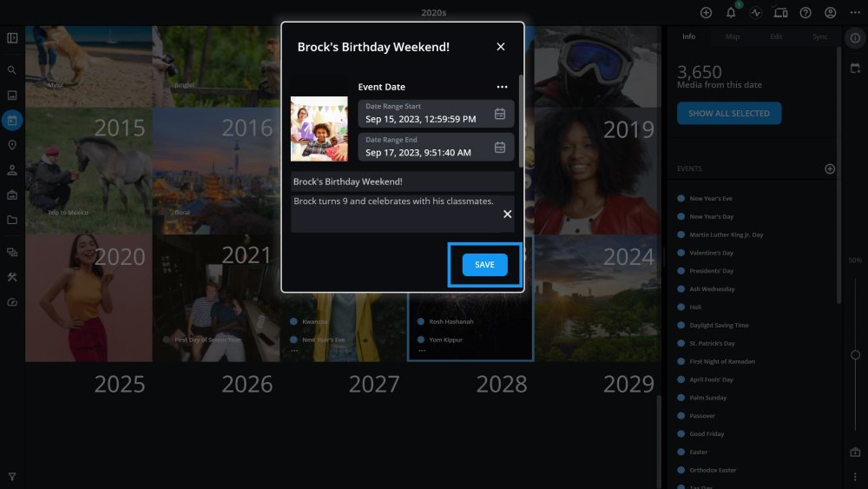868x489 pixels.
Task: Open the right edge vertical more menu
Action: (855, 477)
